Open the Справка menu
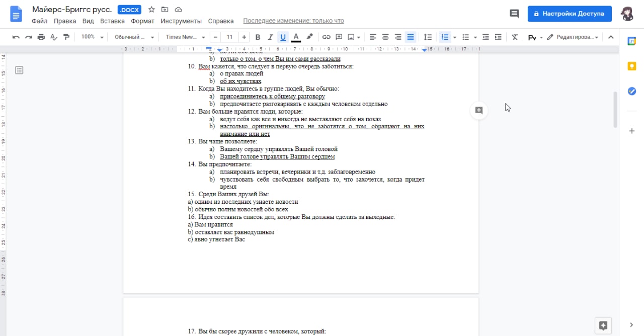 coord(220,21)
